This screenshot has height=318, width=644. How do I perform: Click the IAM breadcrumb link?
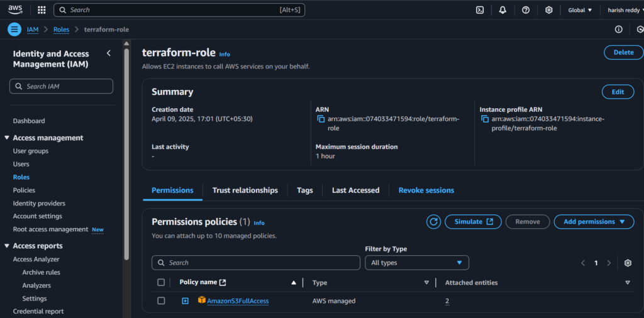pos(33,30)
